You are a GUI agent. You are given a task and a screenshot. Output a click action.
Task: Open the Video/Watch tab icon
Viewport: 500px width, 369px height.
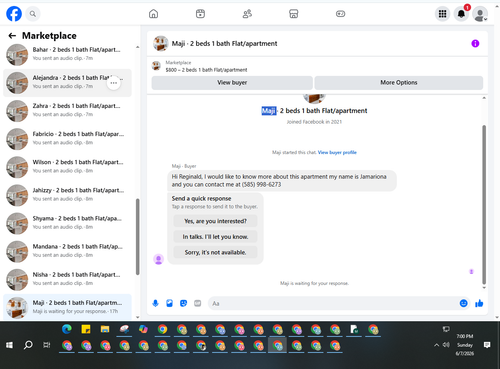tap(200, 14)
